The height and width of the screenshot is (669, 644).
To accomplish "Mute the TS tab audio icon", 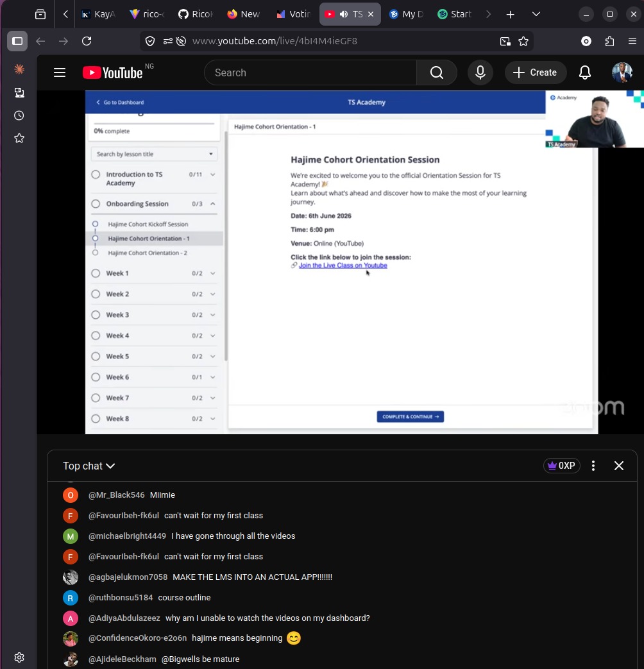I will (344, 14).
